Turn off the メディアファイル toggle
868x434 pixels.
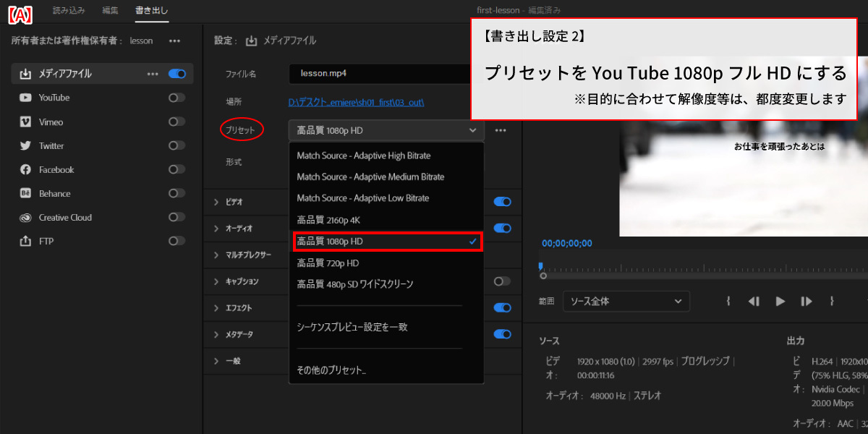pyautogui.click(x=176, y=74)
